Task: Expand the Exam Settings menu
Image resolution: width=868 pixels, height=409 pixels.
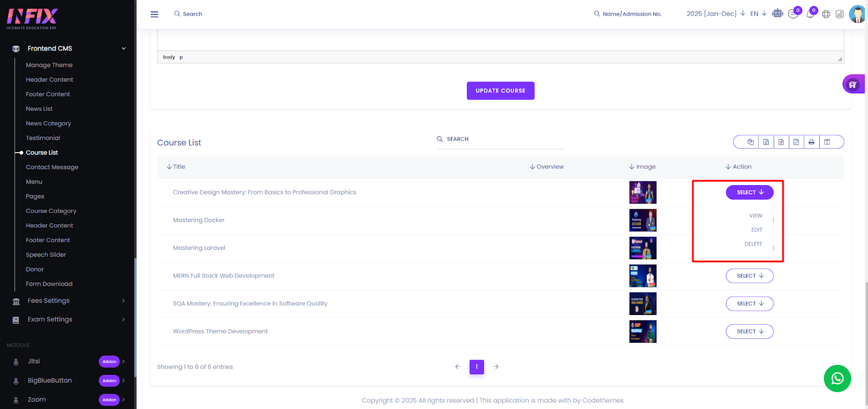Action: [124, 319]
